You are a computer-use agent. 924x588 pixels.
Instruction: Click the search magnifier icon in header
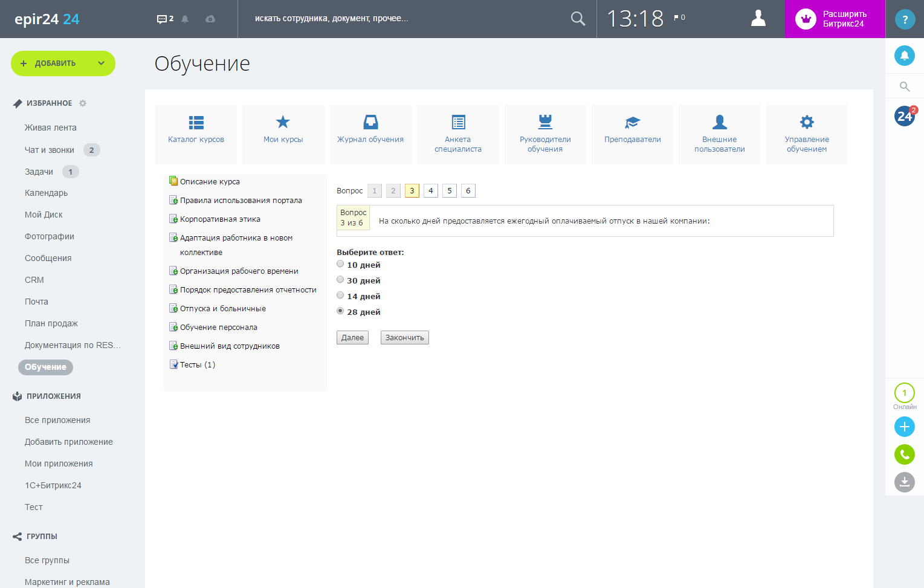click(578, 19)
